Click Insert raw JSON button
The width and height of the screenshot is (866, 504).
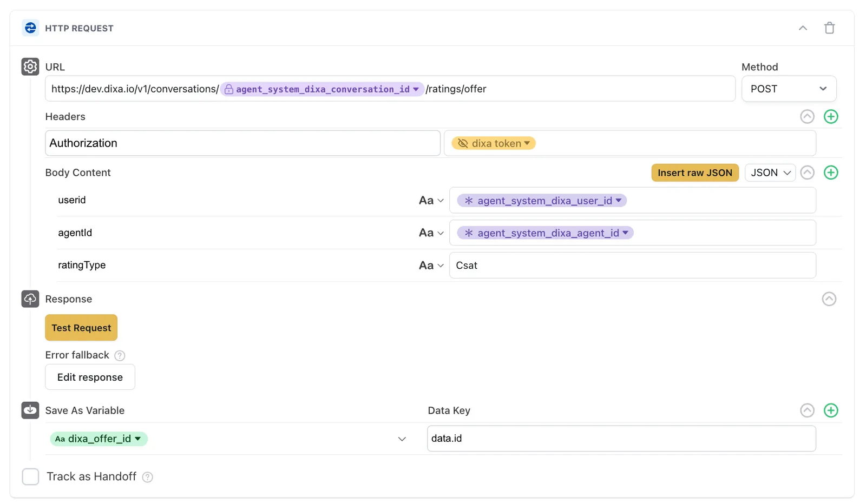(695, 173)
